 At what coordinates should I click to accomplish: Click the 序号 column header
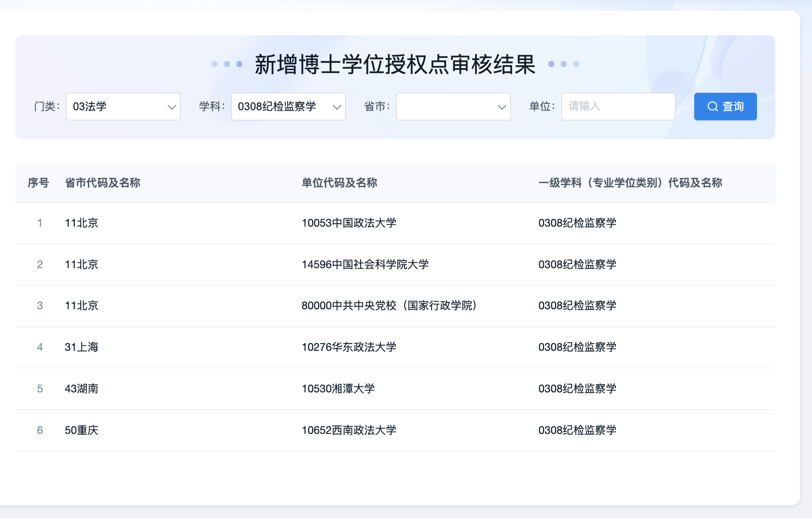[x=38, y=183]
